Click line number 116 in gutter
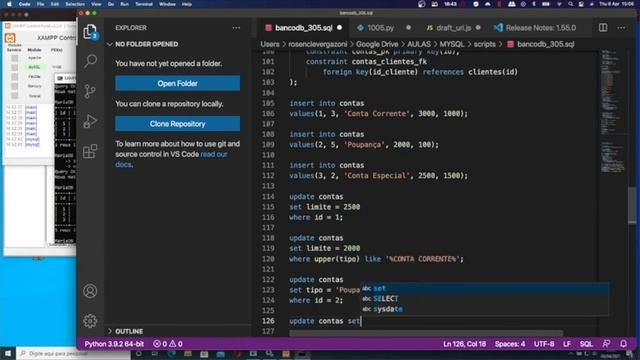640x360 pixels. coord(268,217)
